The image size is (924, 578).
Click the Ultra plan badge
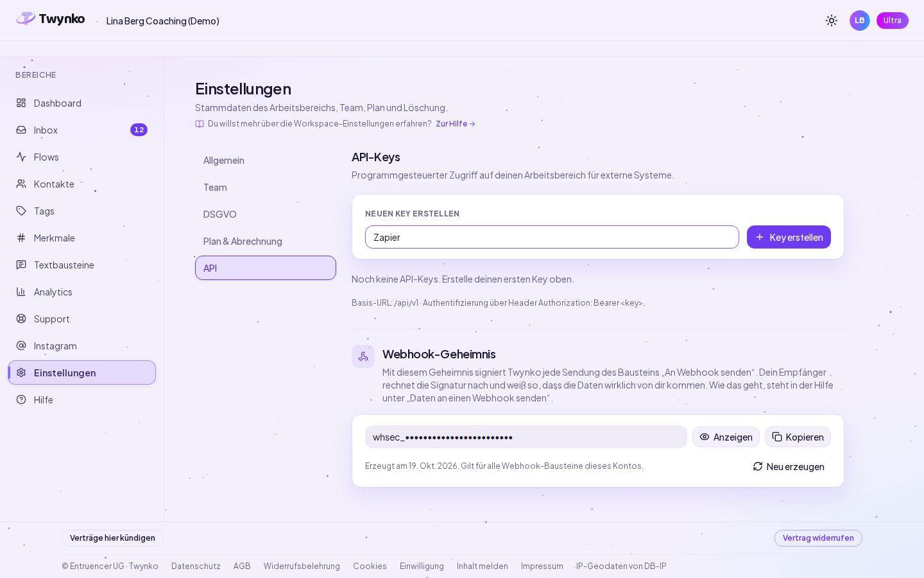point(893,21)
